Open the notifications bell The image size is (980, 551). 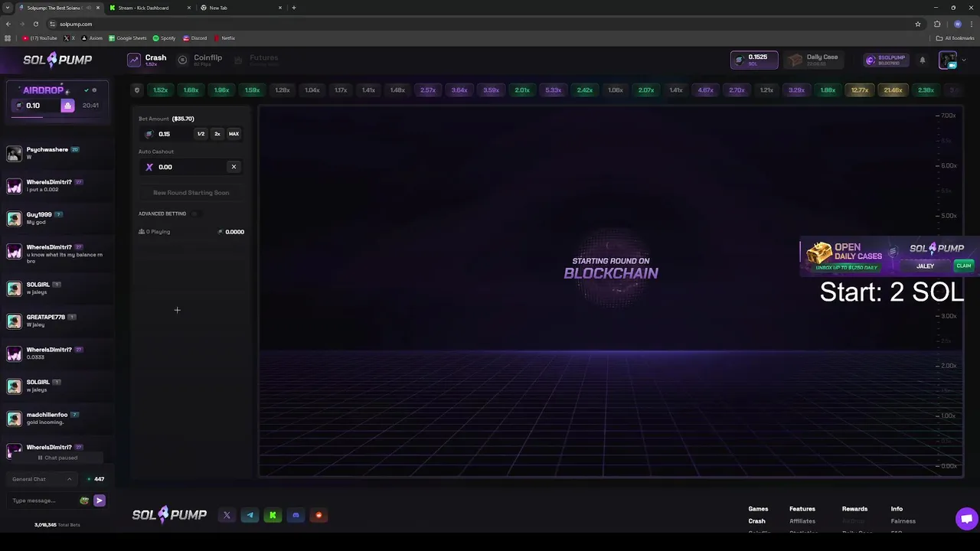tap(923, 60)
